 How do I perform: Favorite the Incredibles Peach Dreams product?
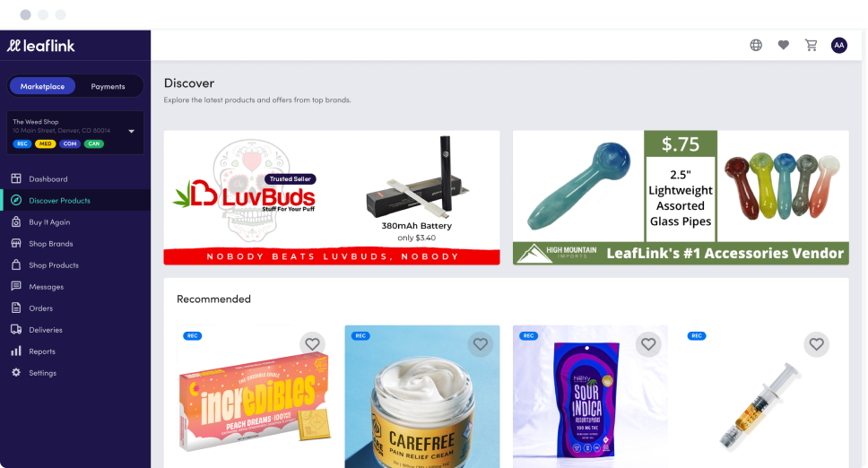tap(312, 344)
